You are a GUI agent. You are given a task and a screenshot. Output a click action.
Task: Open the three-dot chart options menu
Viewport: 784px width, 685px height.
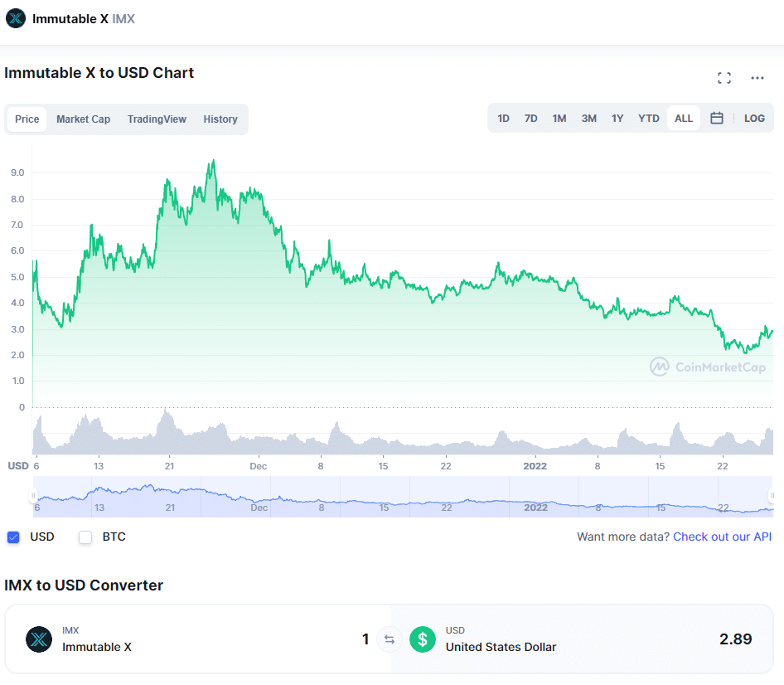click(x=757, y=78)
